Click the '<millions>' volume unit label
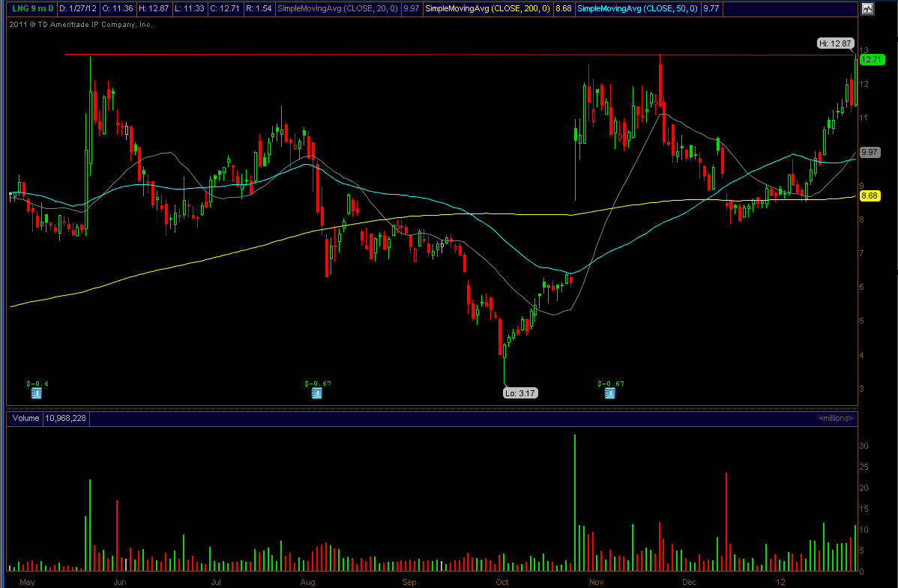The height and width of the screenshot is (588, 898). (836, 419)
